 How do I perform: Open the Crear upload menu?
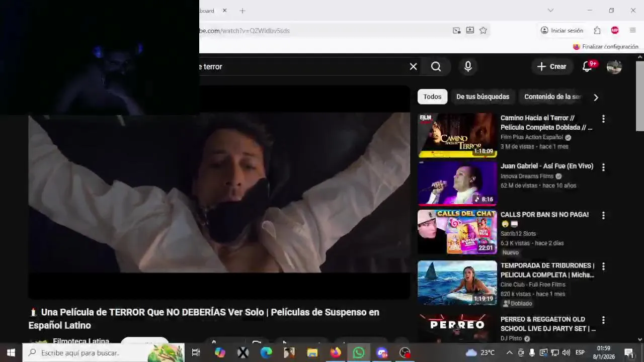tap(551, 66)
